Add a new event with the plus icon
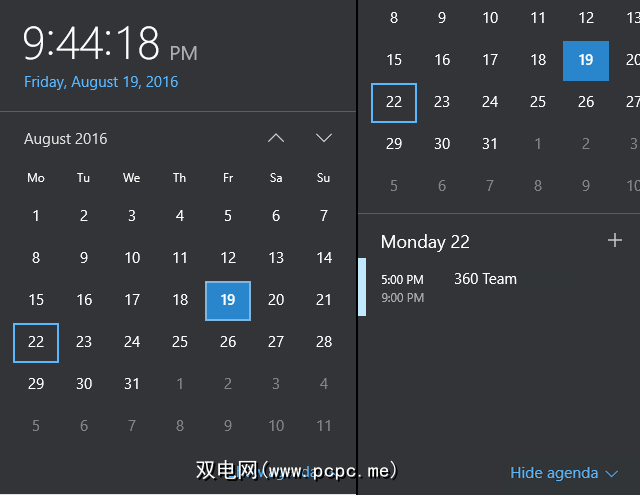Viewport: 640px width, 495px height. tap(615, 240)
